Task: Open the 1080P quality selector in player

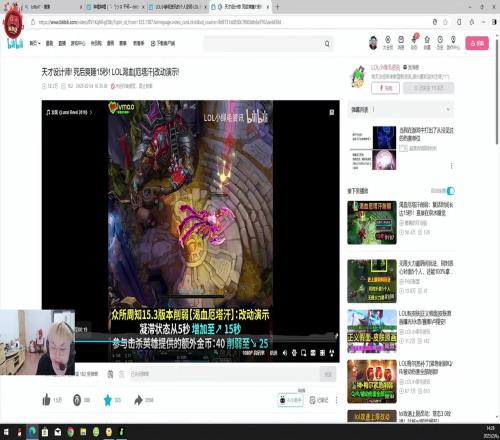Action: [x=253, y=353]
